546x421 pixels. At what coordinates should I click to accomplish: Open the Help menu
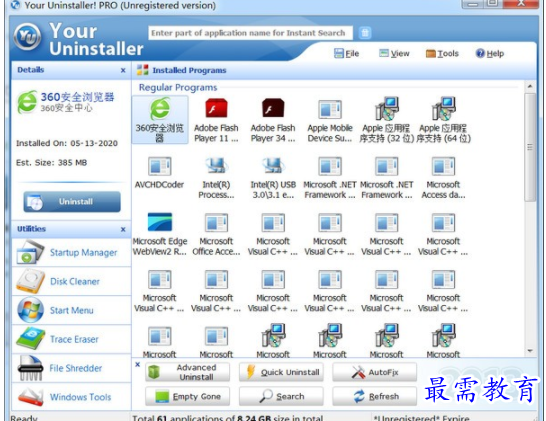point(490,54)
